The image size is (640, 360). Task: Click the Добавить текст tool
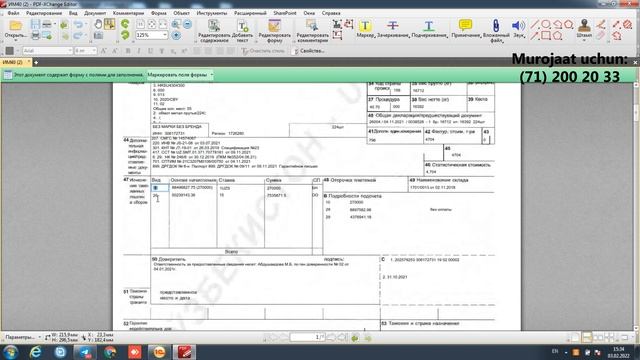tap(242, 31)
